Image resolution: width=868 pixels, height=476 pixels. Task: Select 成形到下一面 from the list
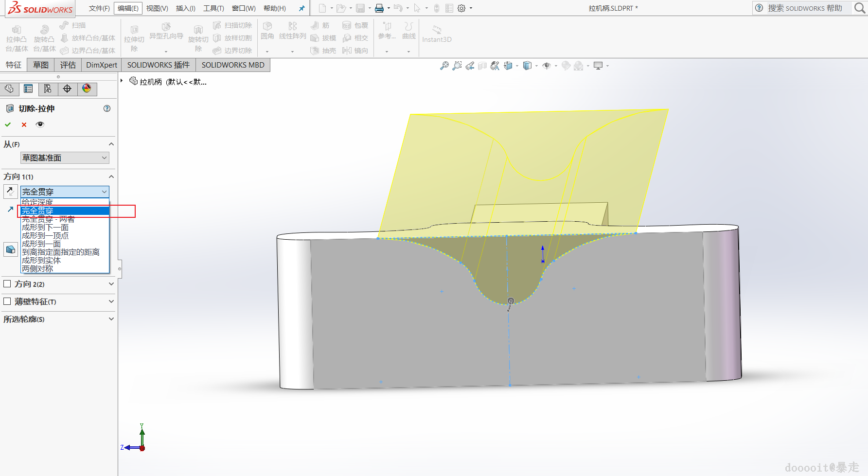(x=45, y=228)
